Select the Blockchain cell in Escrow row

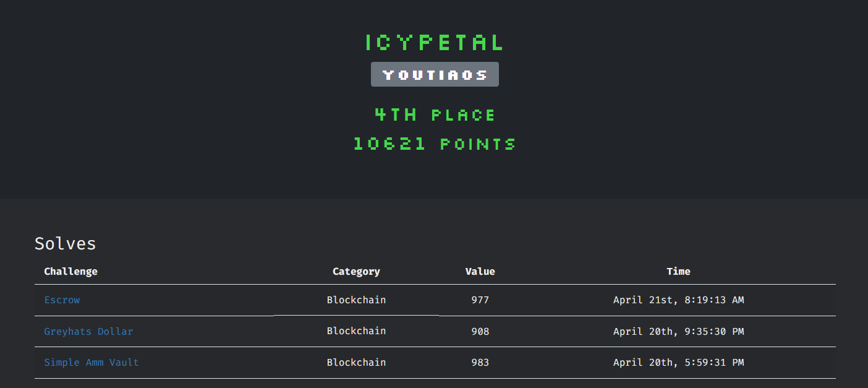tap(356, 300)
